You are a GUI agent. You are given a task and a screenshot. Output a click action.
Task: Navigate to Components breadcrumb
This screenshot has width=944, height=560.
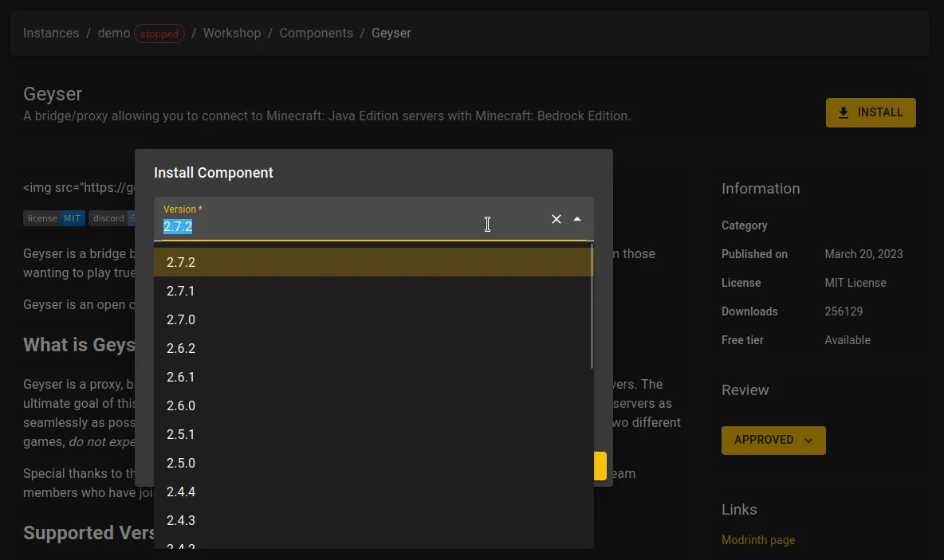[x=316, y=33]
